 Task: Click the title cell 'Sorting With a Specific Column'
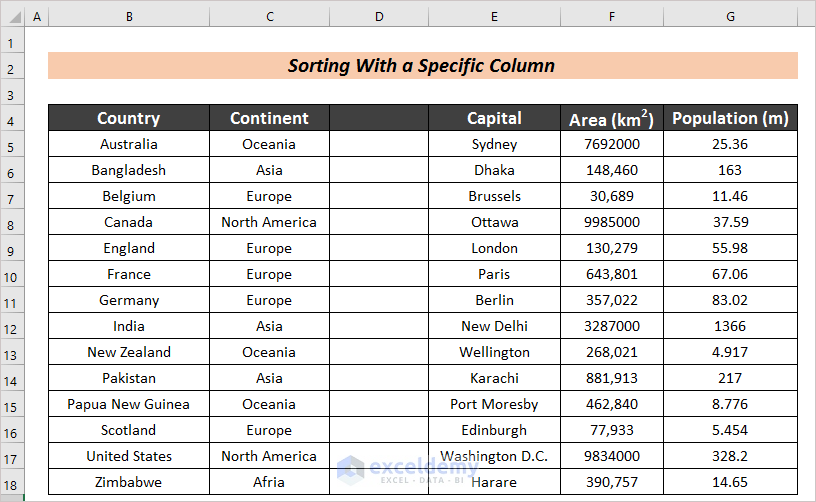tap(422, 66)
